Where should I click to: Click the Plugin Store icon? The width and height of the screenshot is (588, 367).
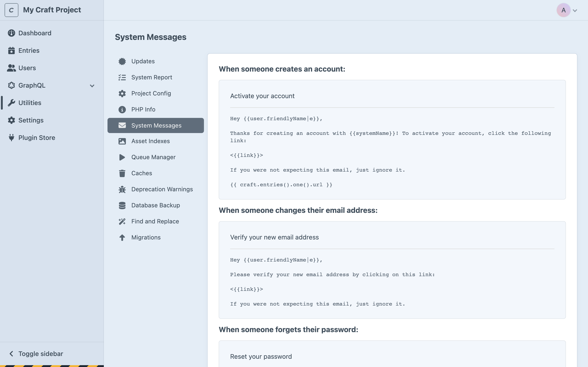11,138
